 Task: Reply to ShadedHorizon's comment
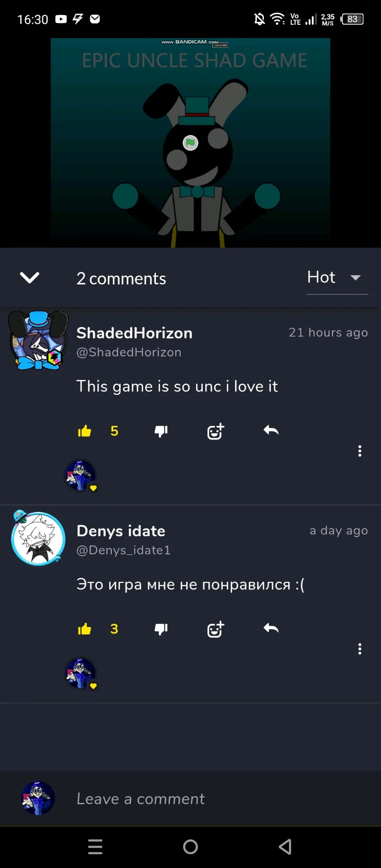coord(271,430)
